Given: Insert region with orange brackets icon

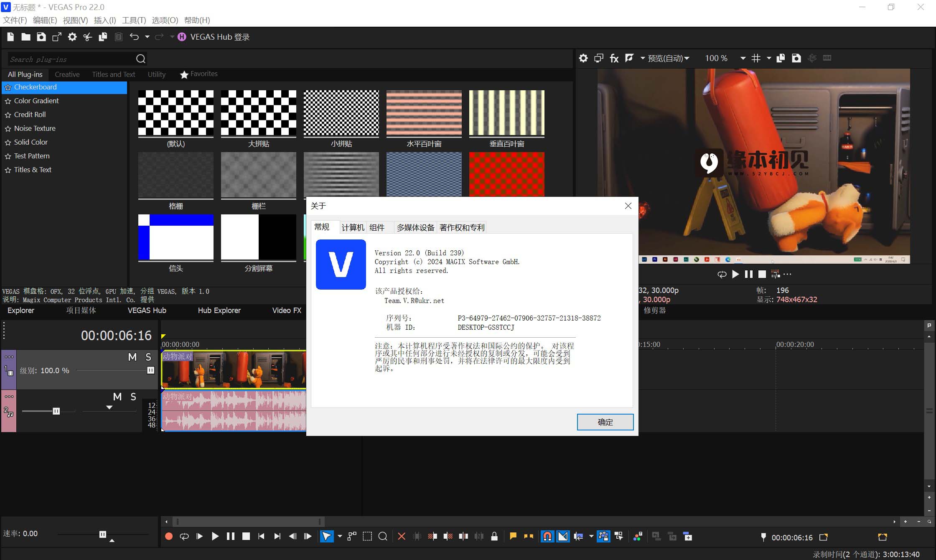Looking at the screenshot, I should (x=529, y=536).
